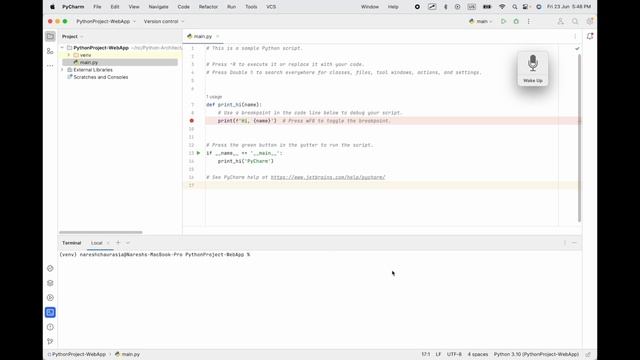Click the terminal command prompt line

click(155, 254)
